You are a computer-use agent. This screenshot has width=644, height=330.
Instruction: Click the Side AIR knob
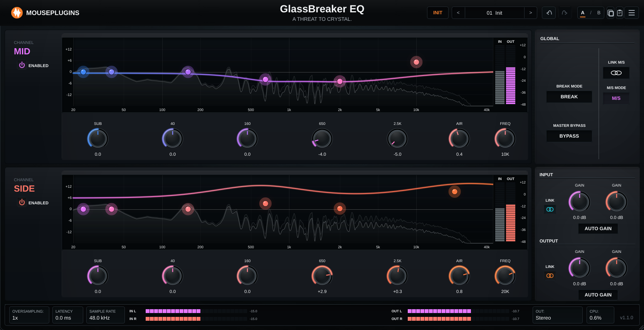tap(459, 276)
